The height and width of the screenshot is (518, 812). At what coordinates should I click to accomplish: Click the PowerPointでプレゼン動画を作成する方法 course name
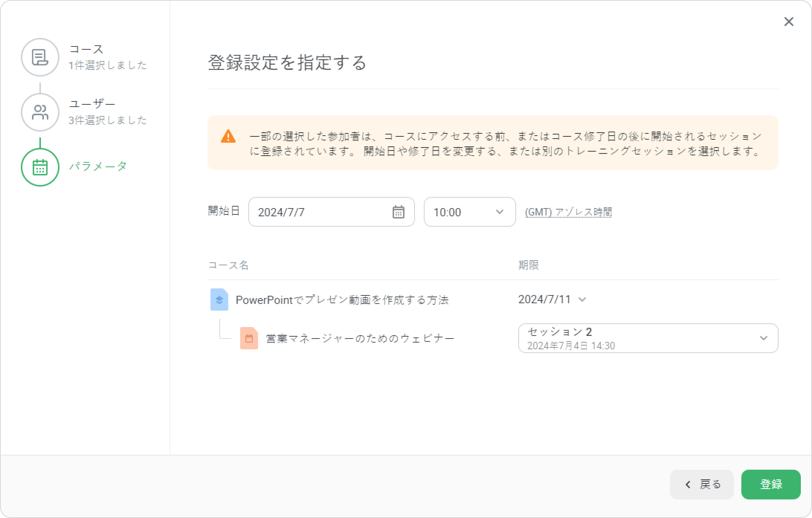(x=342, y=300)
